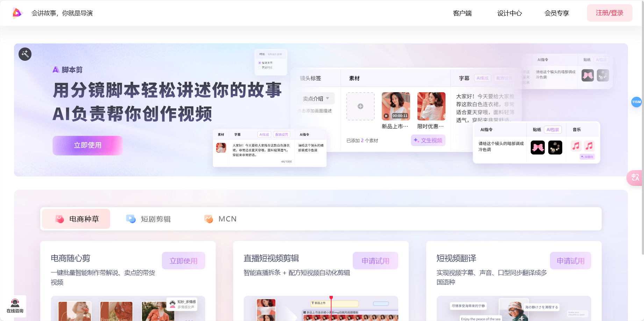Select the stars sticker in the 贴纸 section
644x321 pixels.
point(555,147)
